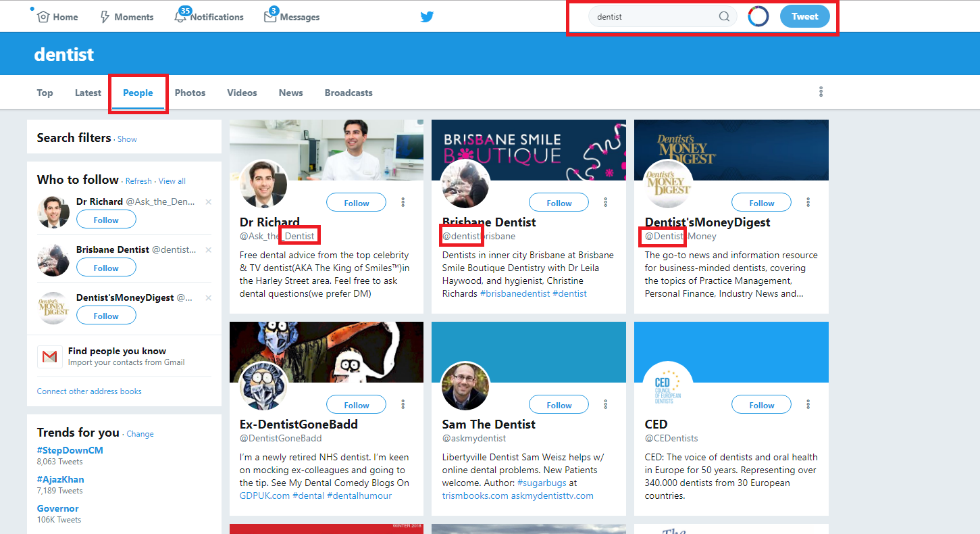Click the #brisbanedentist hashtag
The width and height of the screenshot is (980, 534).
(515, 293)
